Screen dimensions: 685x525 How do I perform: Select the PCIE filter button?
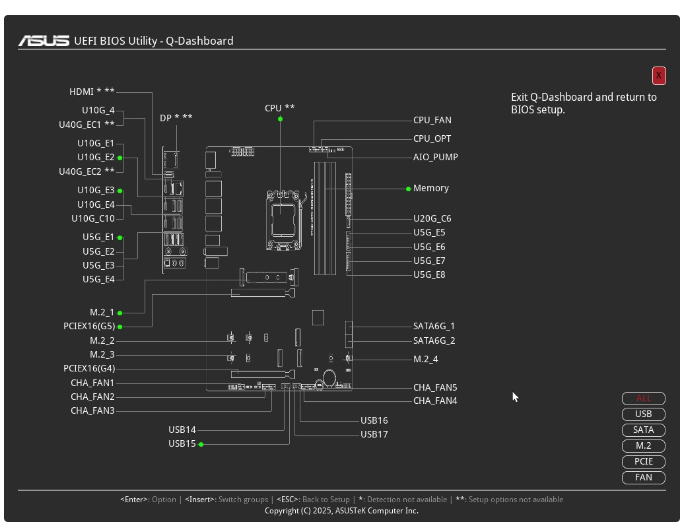point(643,462)
